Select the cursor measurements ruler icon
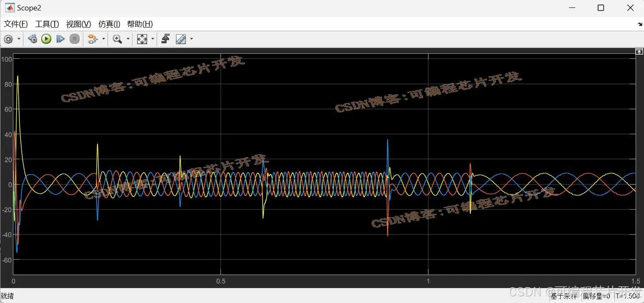Screen dimensions: 644x303 pos(181,39)
